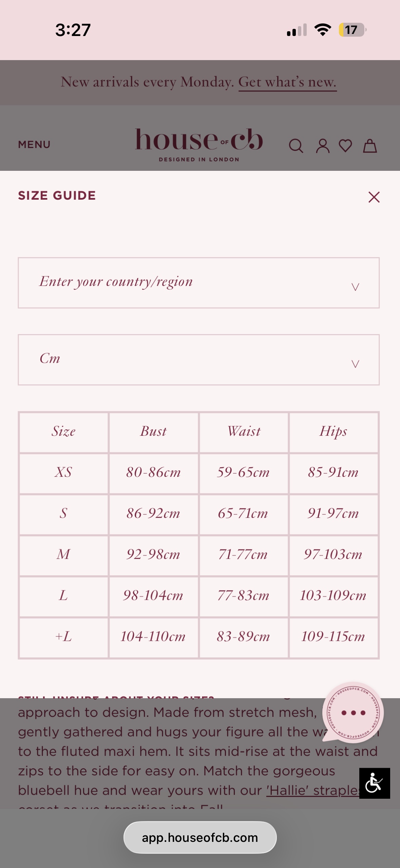Viewport: 400px width, 868px height.
Task: Open the MENU navigation
Action: tap(34, 145)
